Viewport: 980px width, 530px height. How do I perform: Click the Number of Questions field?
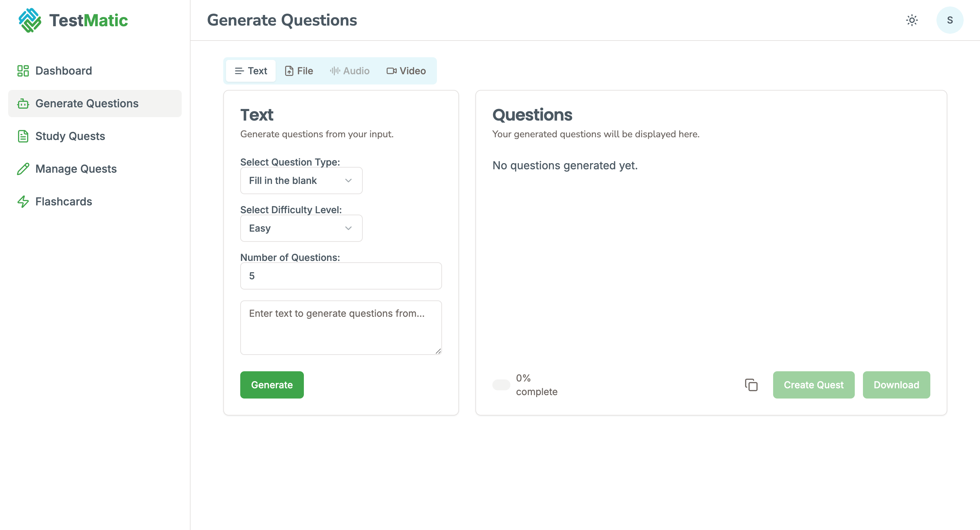click(341, 276)
